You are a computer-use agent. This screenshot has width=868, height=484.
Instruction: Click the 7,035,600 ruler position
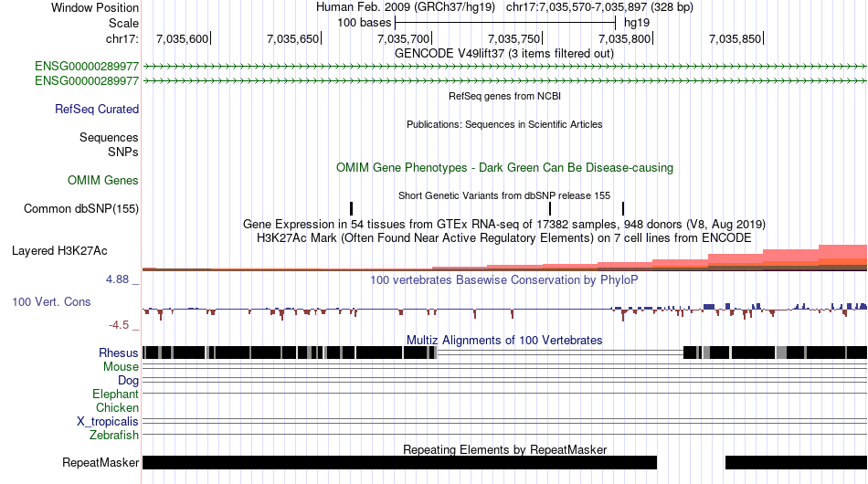point(183,38)
